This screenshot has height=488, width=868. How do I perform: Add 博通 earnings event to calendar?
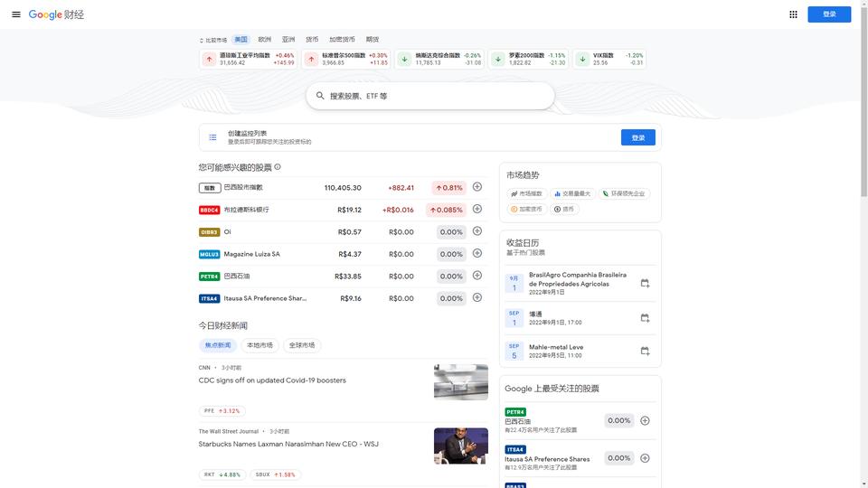pyautogui.click(x=645, y=318)
